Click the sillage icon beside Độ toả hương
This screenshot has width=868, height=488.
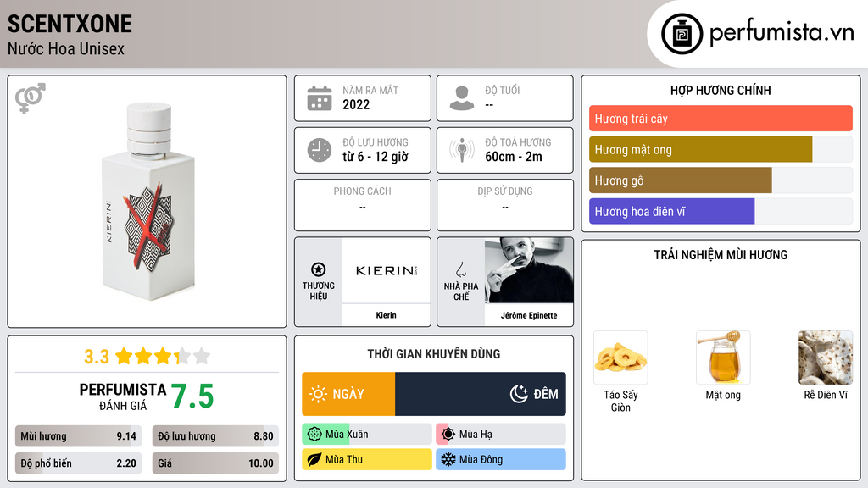[x=462, y=150]
